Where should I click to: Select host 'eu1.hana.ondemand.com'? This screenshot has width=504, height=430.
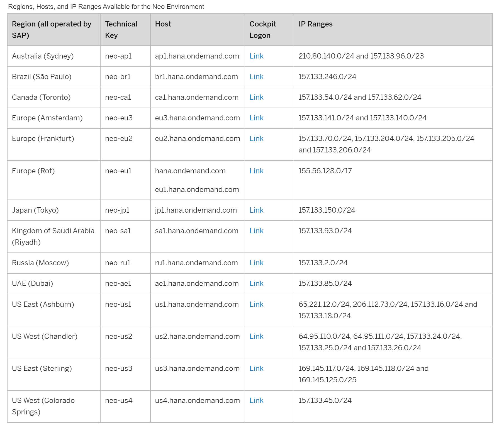pyautogui.click(x=197, y=190)
